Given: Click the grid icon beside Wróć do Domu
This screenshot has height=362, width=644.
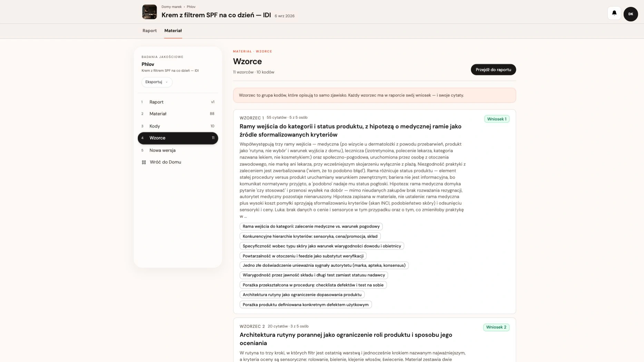Looking at the screenshot, I should [144, 162].
